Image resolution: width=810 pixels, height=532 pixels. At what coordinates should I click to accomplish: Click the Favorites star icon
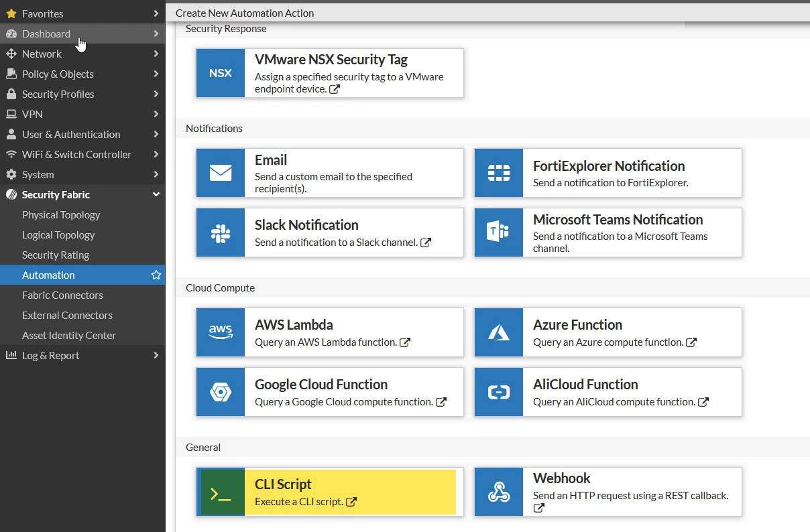(11, 13)
